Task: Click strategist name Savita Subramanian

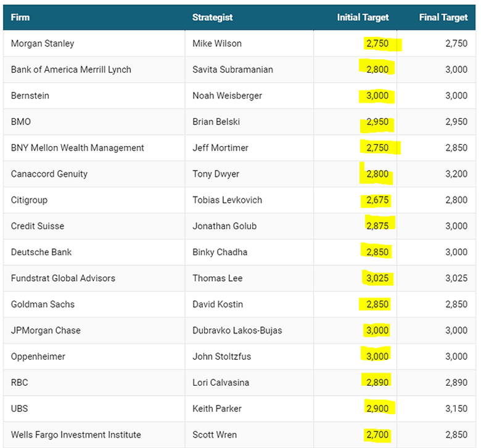Action: click(x=232, y=70)
